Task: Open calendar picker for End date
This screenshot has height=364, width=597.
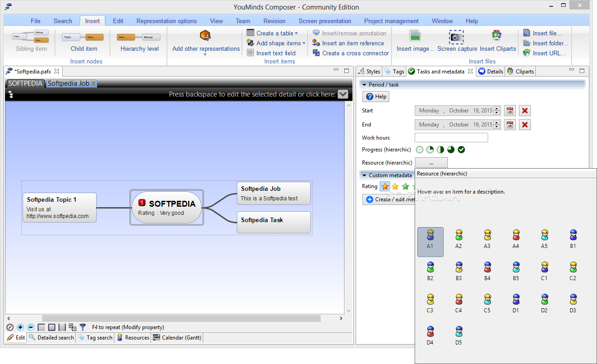Action: 510,125
